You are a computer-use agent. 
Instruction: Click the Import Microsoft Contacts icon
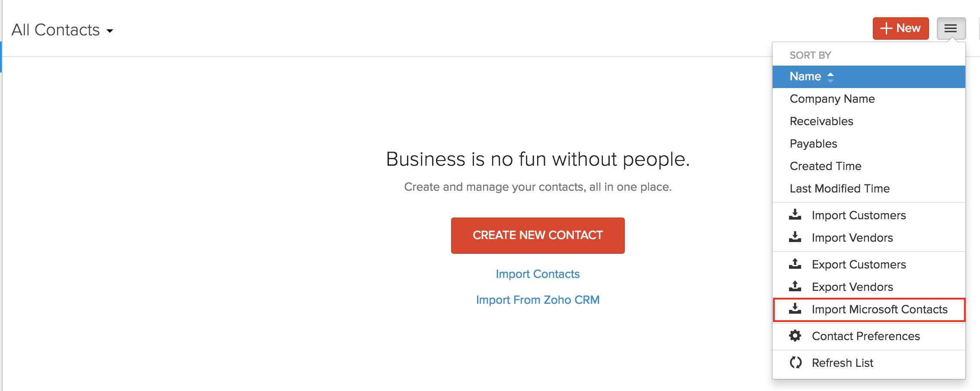click(795, 309)
